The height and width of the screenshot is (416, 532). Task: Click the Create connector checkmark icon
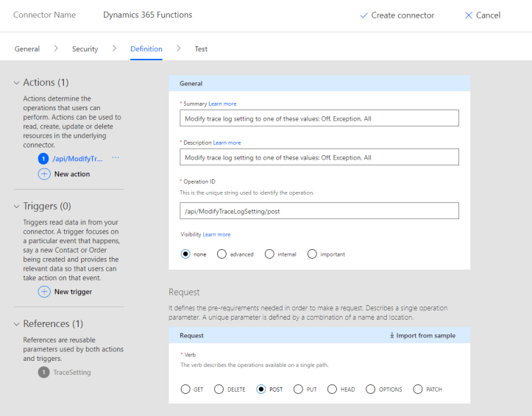[x=363, y=15]
